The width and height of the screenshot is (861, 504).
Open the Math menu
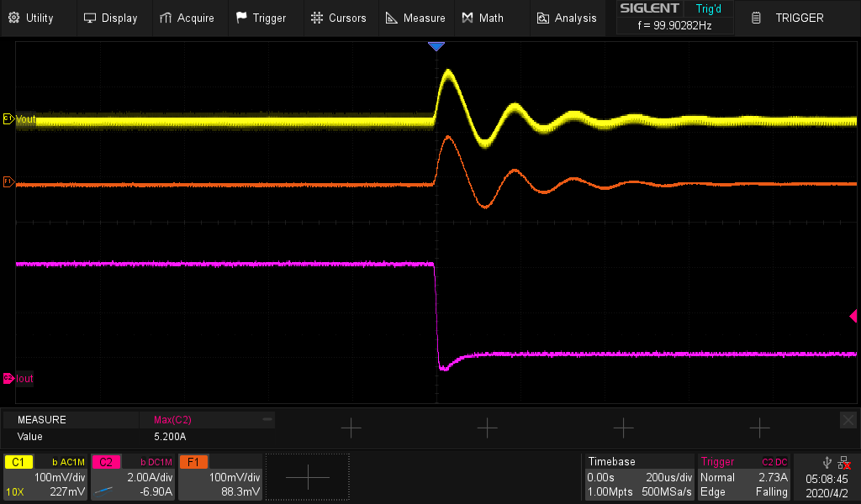tap(483, 18)
